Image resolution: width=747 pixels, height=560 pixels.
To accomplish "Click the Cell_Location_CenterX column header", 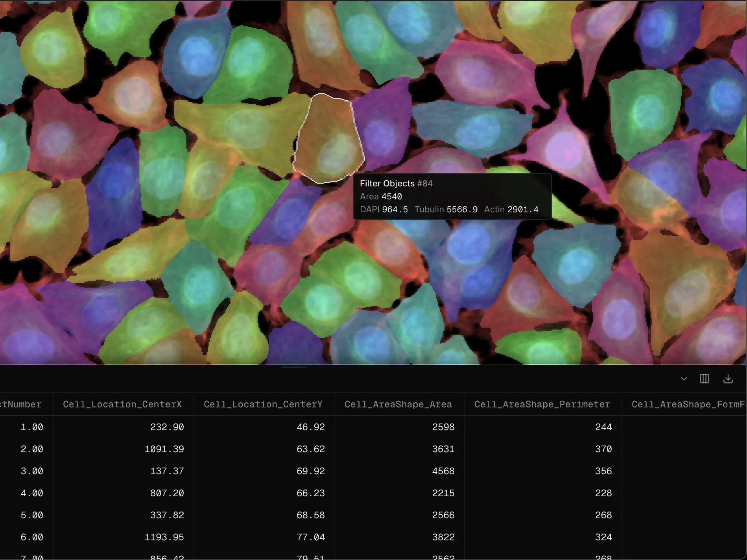I will 123,404.
